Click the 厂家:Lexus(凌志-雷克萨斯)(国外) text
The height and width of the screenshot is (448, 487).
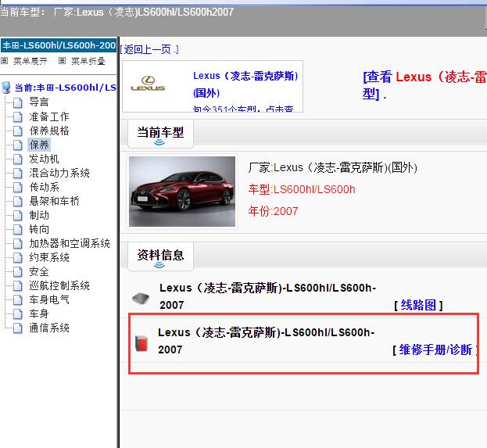click(x=332, y=168)
